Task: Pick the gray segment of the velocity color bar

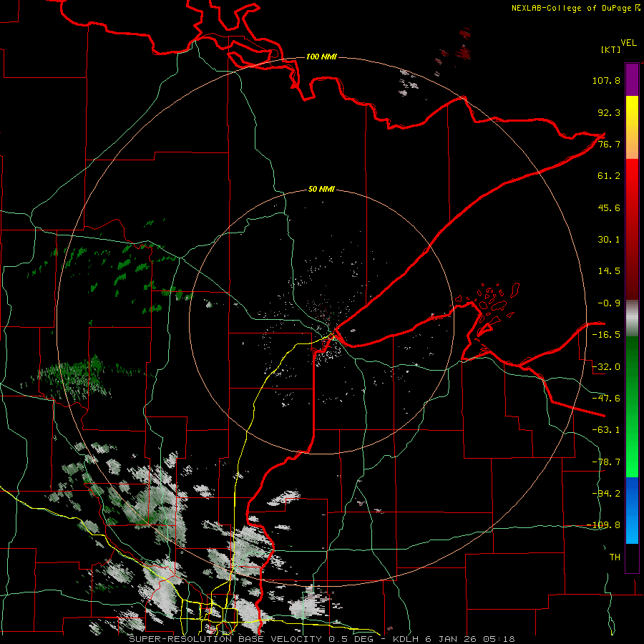Action: coord(632,318)
